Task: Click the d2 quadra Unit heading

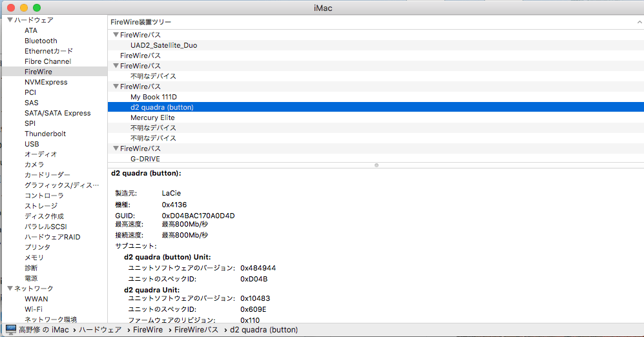Action: [x=152, y=290]
